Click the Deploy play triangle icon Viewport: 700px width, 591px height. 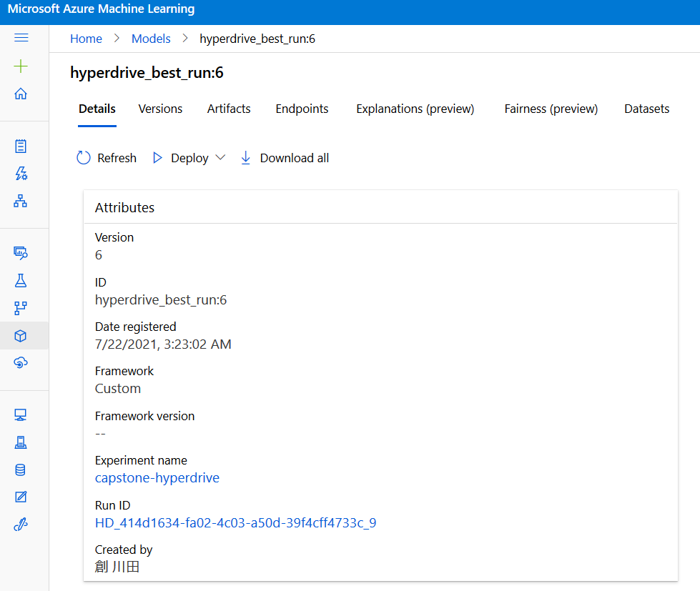tap(157, 157)
